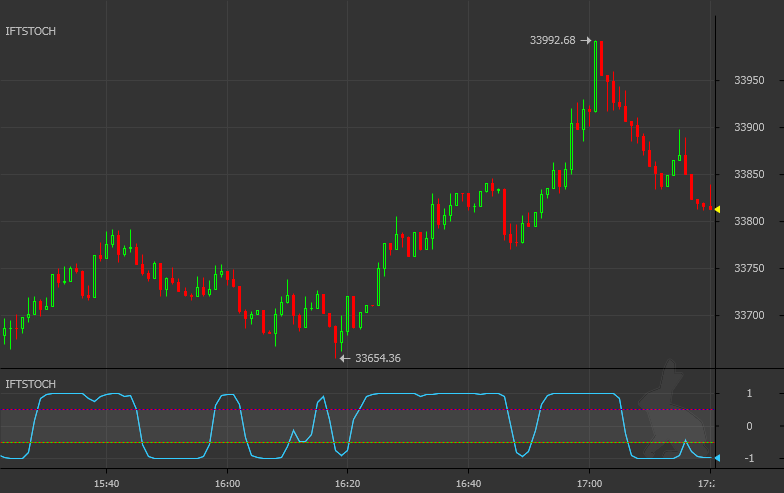This screenshot has width=784, height=493.
Task: Click the 33850 price axis label
Action: (x=749, y=174)
